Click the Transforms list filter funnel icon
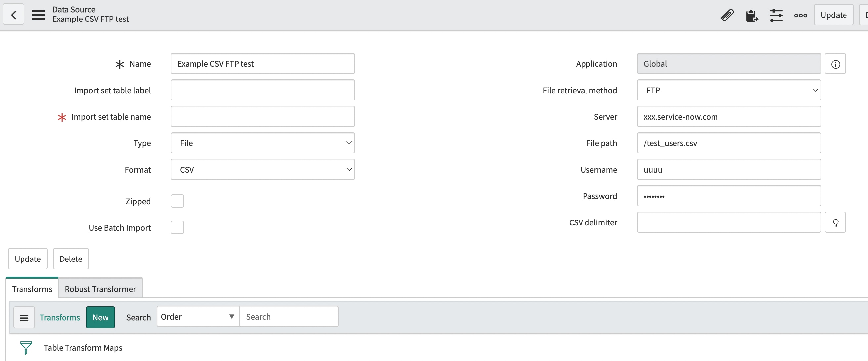This screenshot has height=361, width=868. click(26, 347)
